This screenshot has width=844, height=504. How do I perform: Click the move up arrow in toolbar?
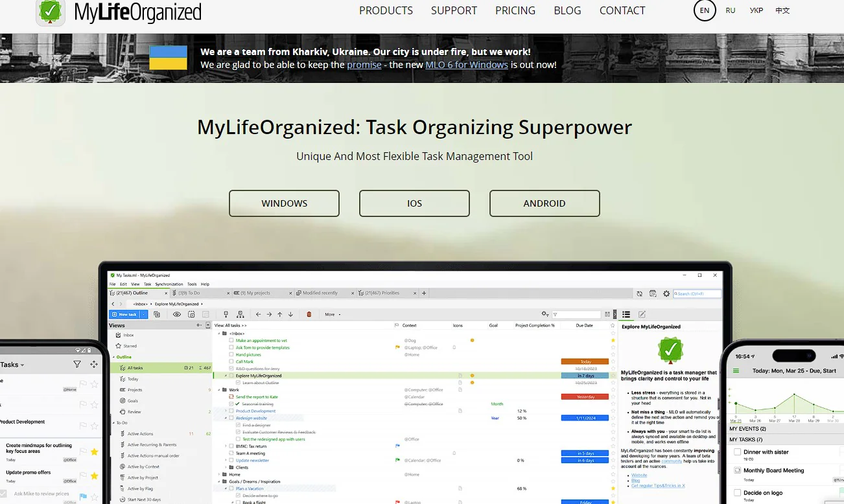pos(280,314)
